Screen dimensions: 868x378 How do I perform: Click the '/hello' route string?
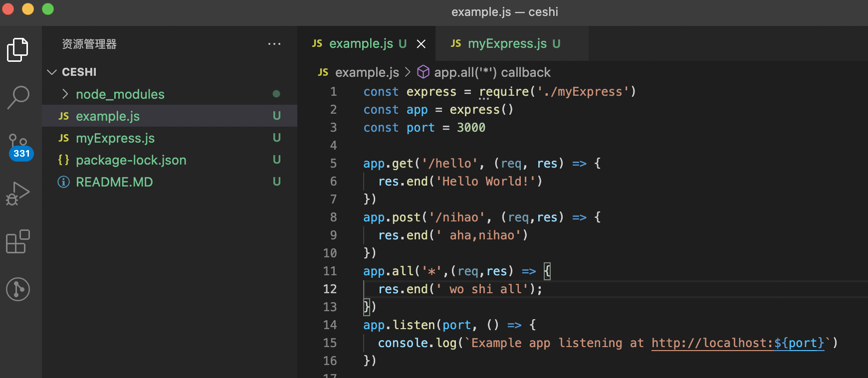tap(449, 164)
